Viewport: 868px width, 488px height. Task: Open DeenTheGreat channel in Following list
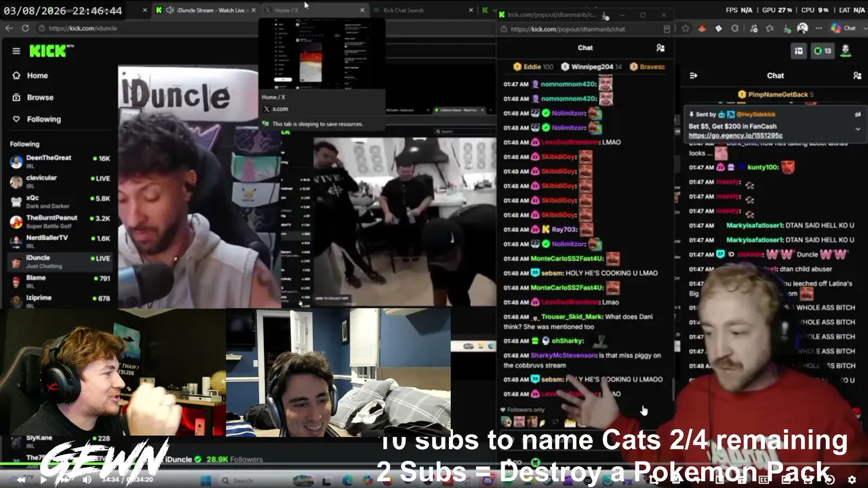coord(60,161)
